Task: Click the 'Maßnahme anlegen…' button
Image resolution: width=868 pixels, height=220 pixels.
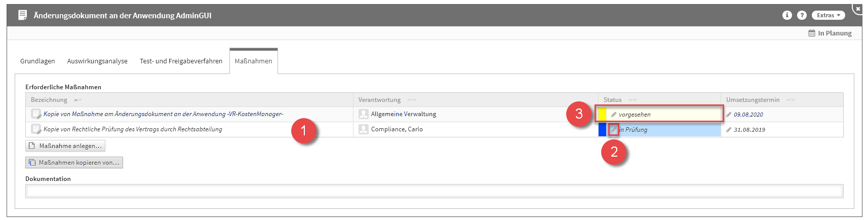Action: pos(65,146)
